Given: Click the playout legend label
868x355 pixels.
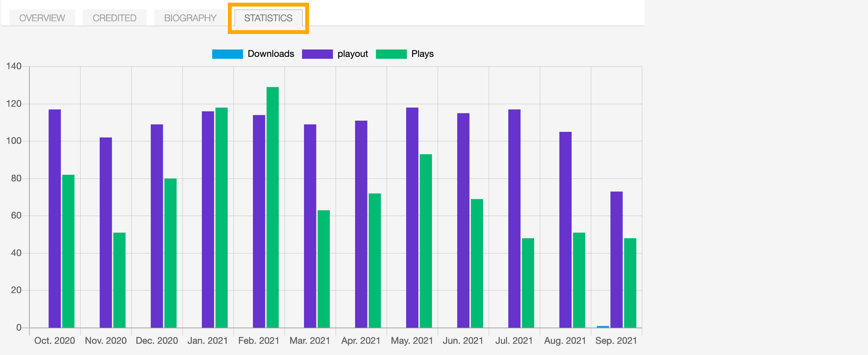Looking at the screenshot, I should click(x=352, y=54).
